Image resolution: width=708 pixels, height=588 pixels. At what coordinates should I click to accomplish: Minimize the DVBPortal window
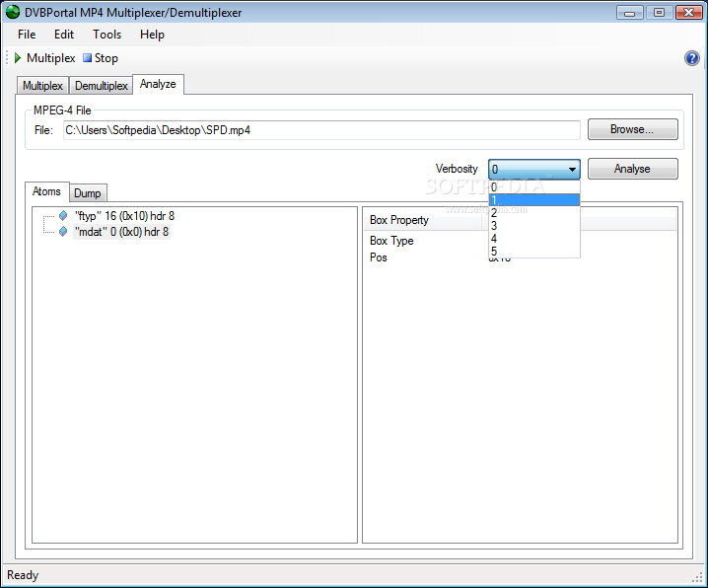(x=629, y=13)
